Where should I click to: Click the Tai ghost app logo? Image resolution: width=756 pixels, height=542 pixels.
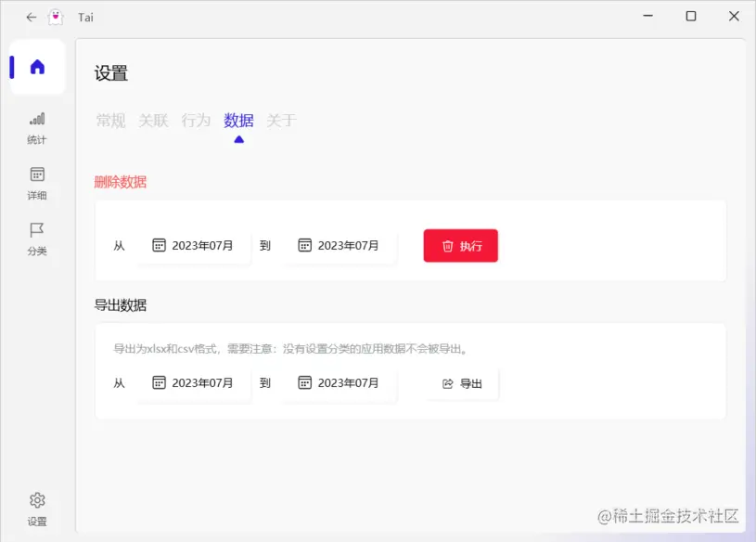[56, 18]
